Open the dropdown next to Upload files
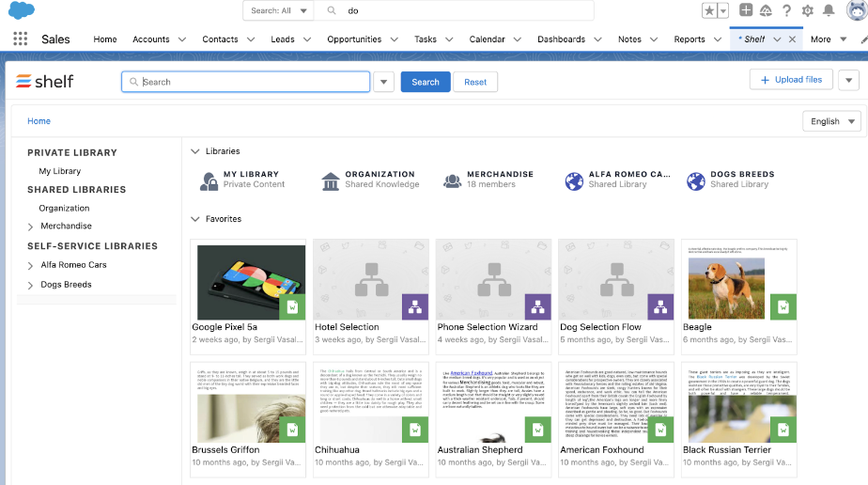 tap(848, 80)
